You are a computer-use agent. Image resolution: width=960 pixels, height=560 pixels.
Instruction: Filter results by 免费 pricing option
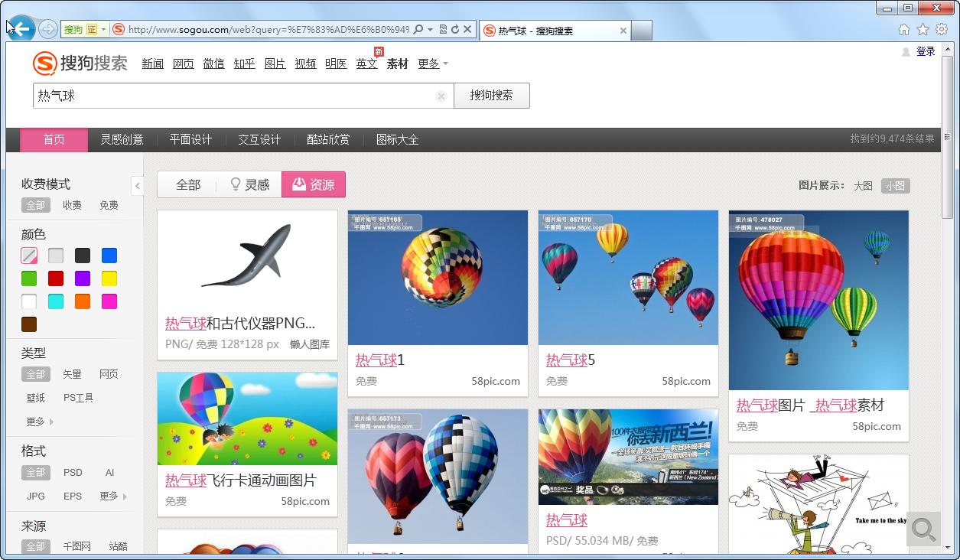(x=108, y=204)
